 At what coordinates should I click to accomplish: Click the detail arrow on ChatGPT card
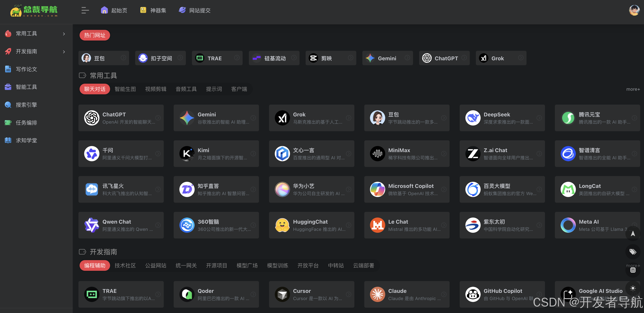[x=158, y=118]
